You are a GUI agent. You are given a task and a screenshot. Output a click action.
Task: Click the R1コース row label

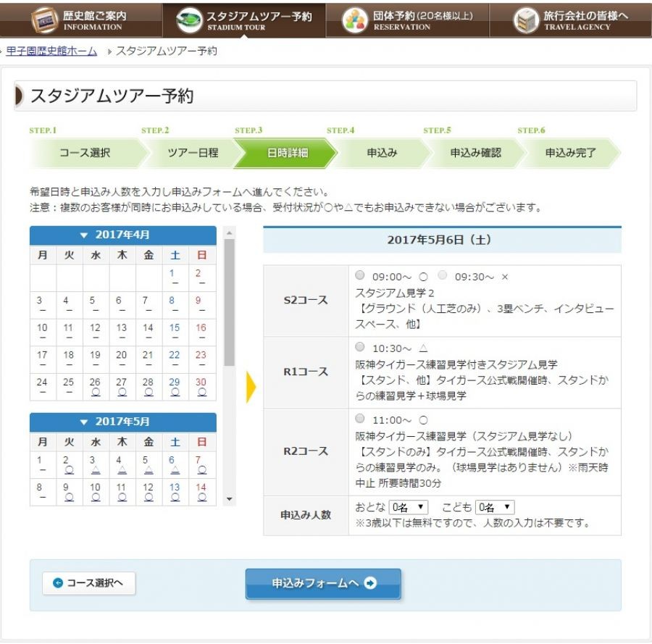tap(306, 372)
